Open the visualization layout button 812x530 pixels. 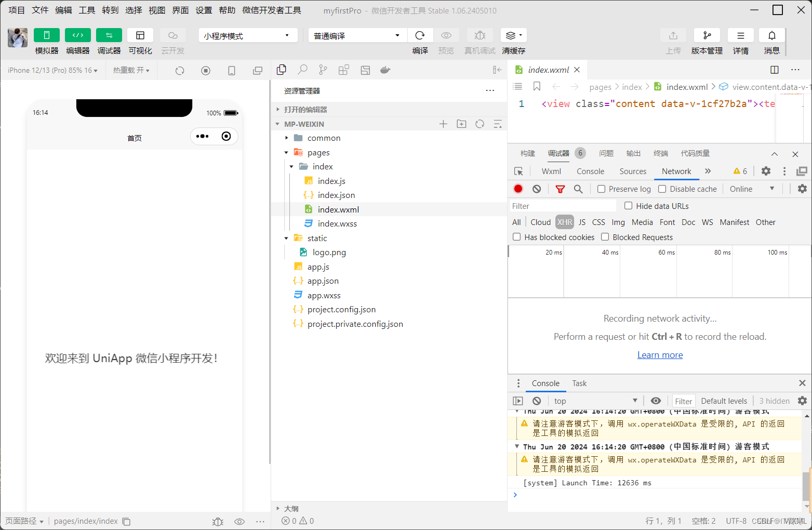click(140, 35)
